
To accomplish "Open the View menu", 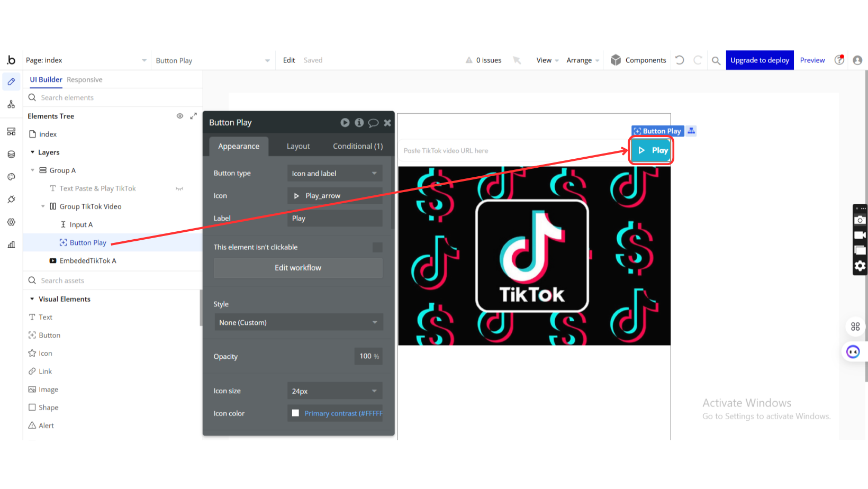I will tap(547, 60).
